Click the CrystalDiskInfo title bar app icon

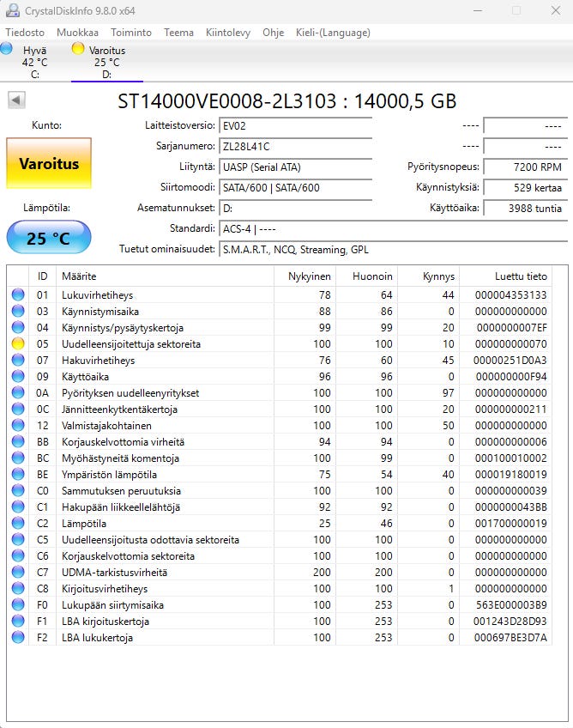(13, 10)
